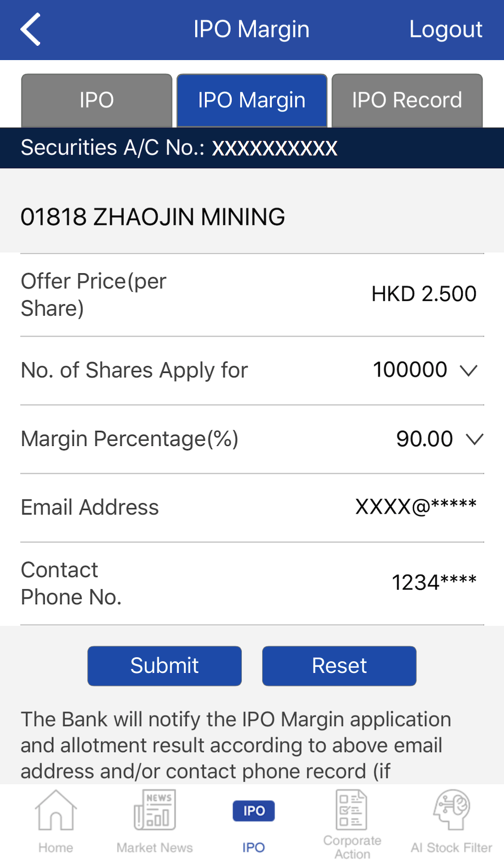The height and width of the screenshot is (865, 504).
Task: Select the 100000 shares value
Action: click(x=410, y=370)
